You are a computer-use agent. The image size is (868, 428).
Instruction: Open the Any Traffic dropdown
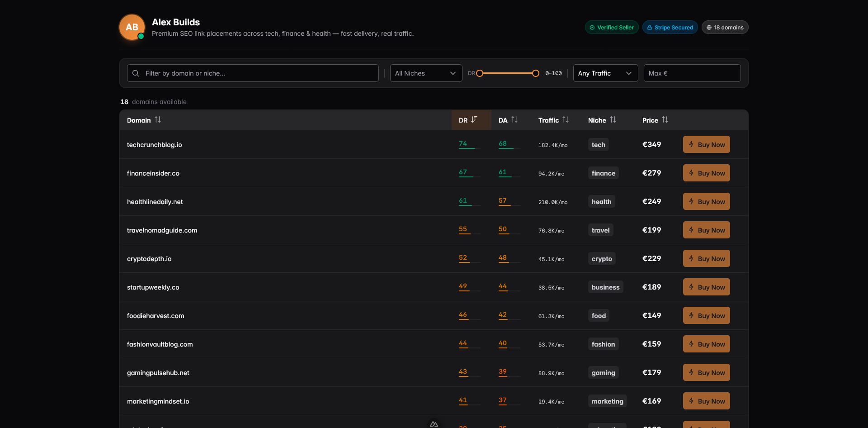coord(605,73)
